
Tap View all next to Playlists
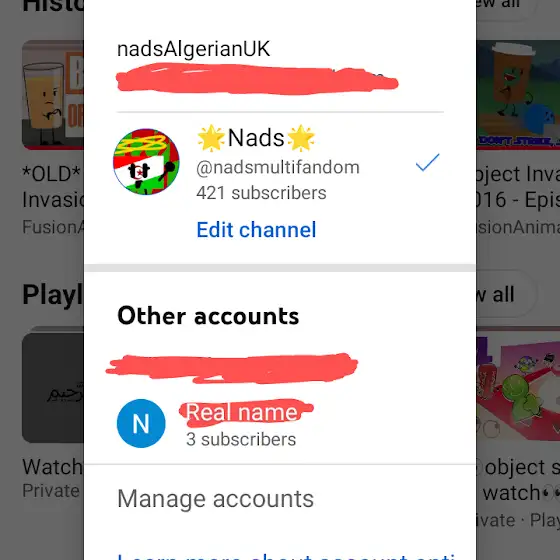tap(503, 294)
